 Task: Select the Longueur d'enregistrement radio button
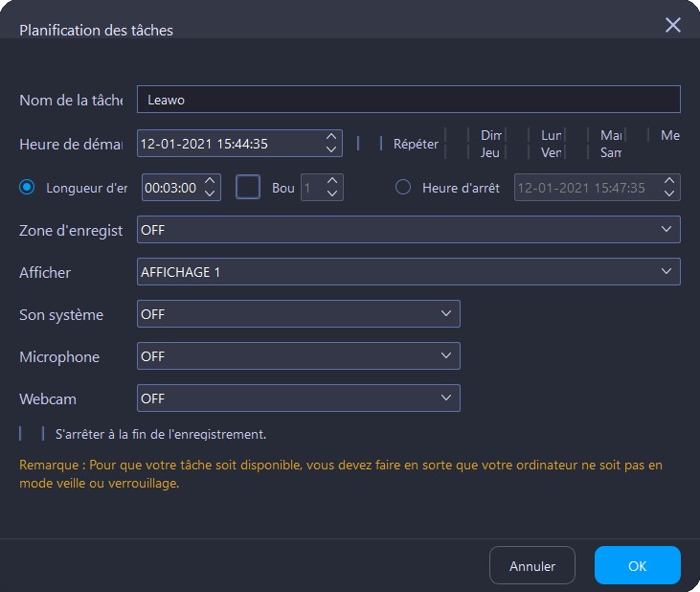pyautogui.click(x=28, y=187)
